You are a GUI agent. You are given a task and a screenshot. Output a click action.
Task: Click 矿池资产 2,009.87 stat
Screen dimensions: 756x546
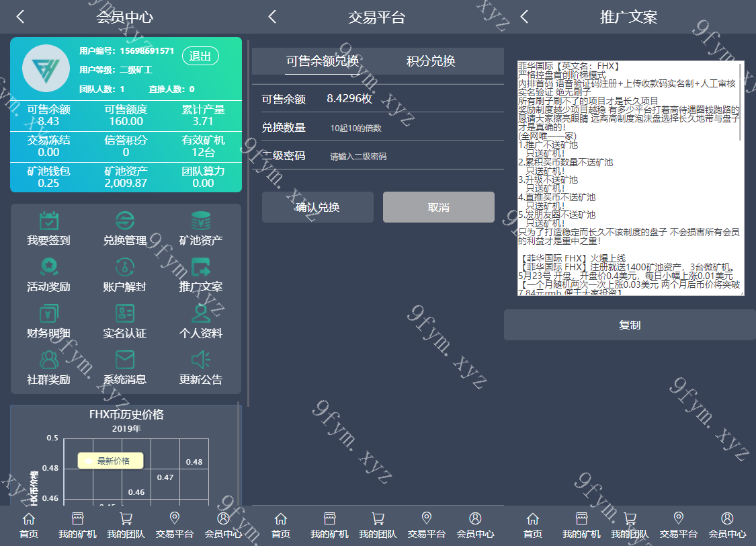(126, 177)
